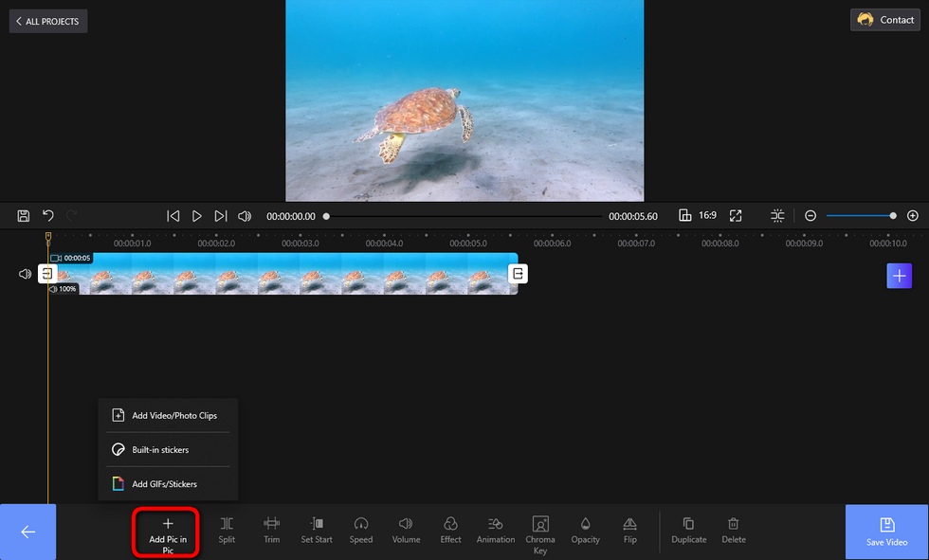Go back to All Projects

click(48, 21)
